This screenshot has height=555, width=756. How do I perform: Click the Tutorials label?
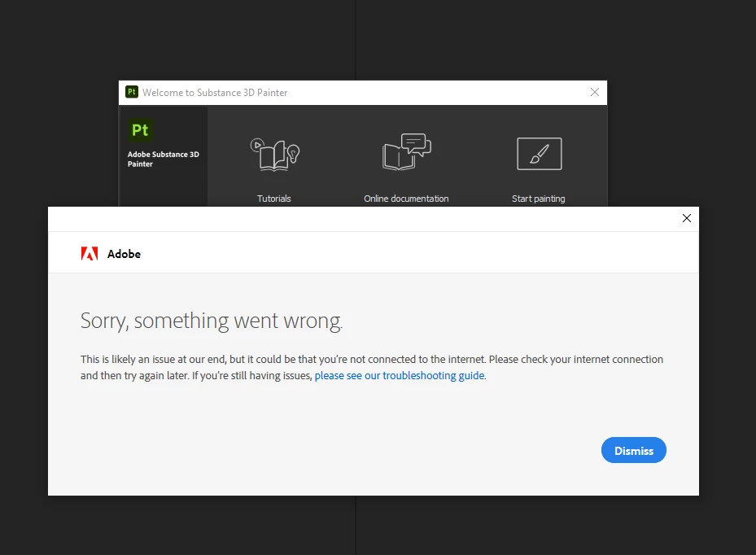[274, 199]
